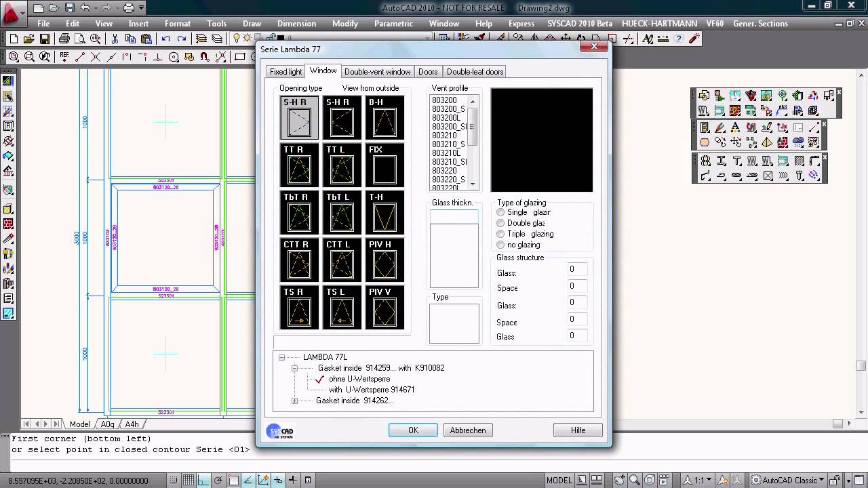Image resolution: width=868 pixels, height=488 pixels.
Task: Collapse the LAMBDA 77L tree node
Action: pos(281,357)
